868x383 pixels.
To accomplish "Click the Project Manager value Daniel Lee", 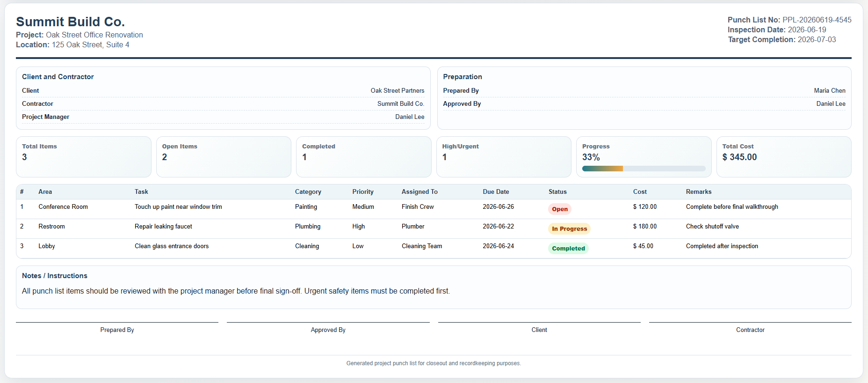I will 410,117.
